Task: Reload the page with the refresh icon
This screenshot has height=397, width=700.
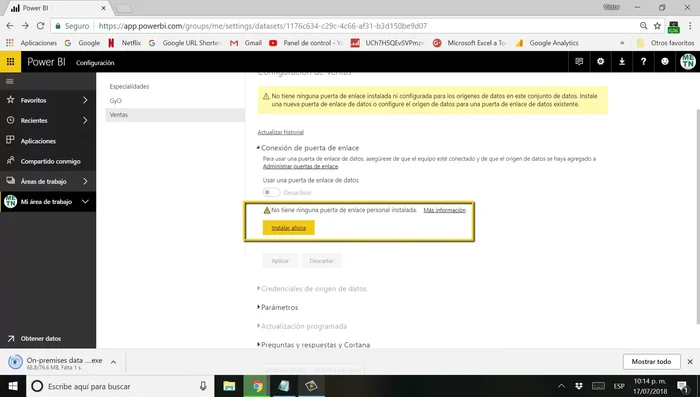Action: pyautogui.click(x=41, y=26)
